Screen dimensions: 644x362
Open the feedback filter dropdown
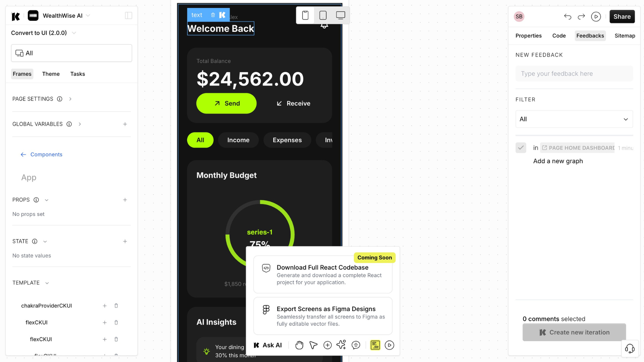point(574,119)
